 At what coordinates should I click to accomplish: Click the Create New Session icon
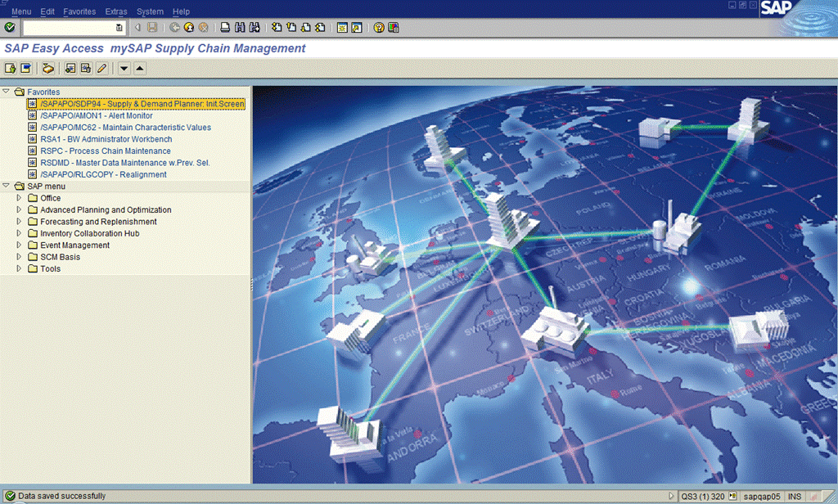pos(343,27)
